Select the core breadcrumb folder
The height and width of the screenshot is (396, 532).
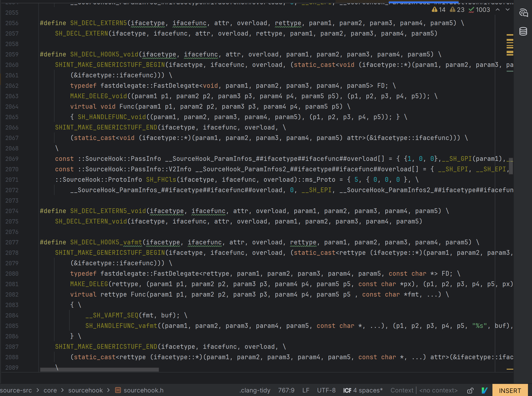coord(50,390)
